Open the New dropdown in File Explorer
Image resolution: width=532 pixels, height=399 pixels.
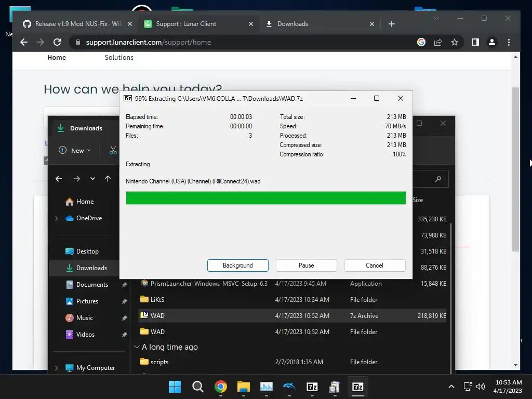coord(75,150)
